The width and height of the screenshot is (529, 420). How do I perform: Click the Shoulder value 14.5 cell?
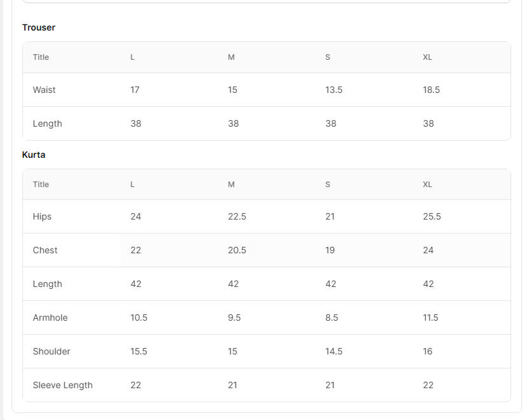click(334, 351)
